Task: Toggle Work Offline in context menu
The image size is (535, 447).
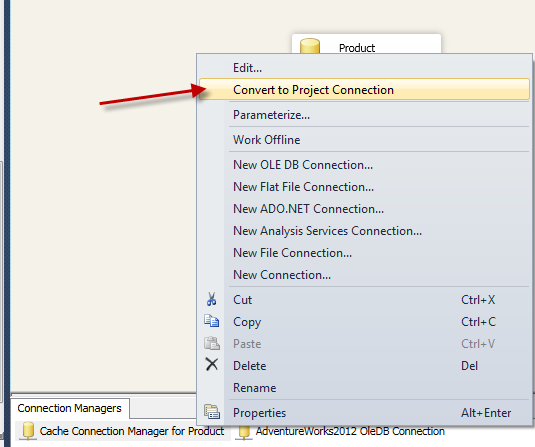Action: (364, 140)
